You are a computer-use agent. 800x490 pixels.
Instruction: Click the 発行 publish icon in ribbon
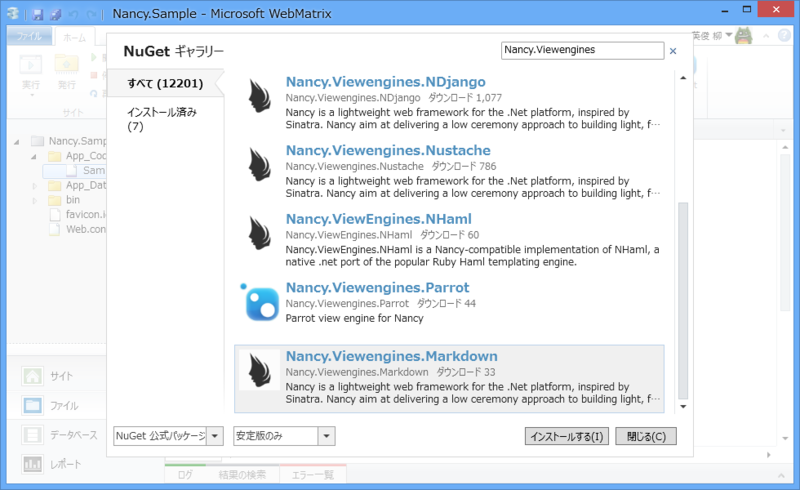click(66, 64)
